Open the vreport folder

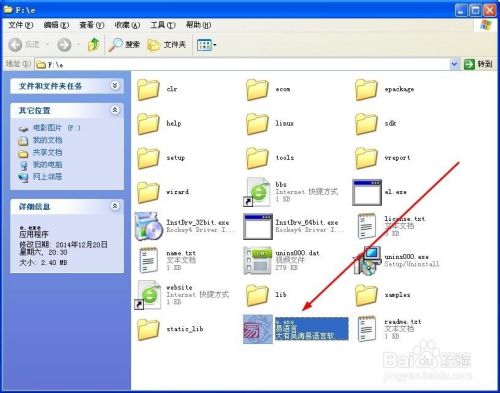coord(366,158)
